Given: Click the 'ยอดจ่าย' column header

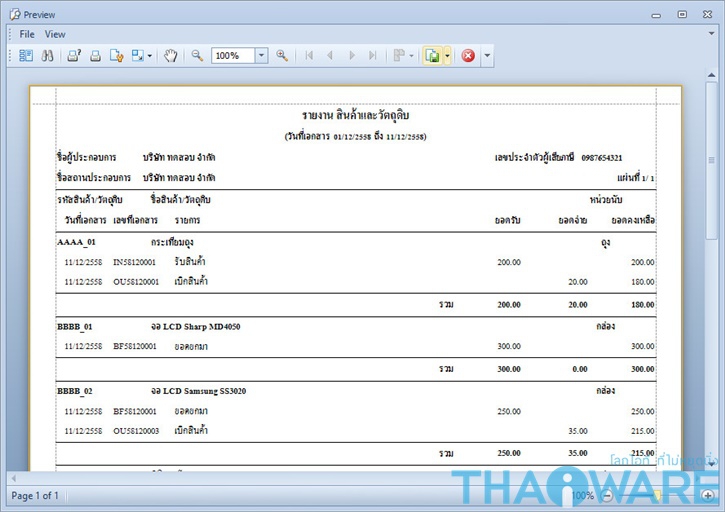Looking at the screenshot, I should [x=572, y=221].
